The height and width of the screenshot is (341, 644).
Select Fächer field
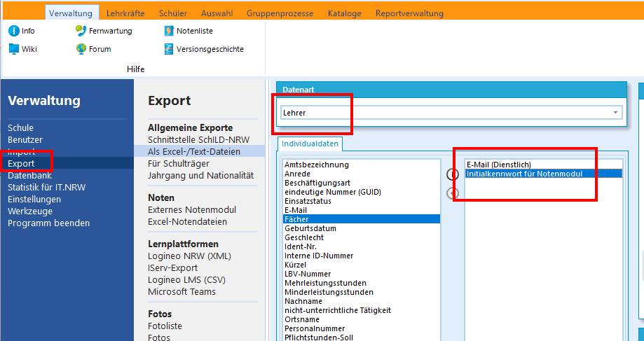pos(362,219)
